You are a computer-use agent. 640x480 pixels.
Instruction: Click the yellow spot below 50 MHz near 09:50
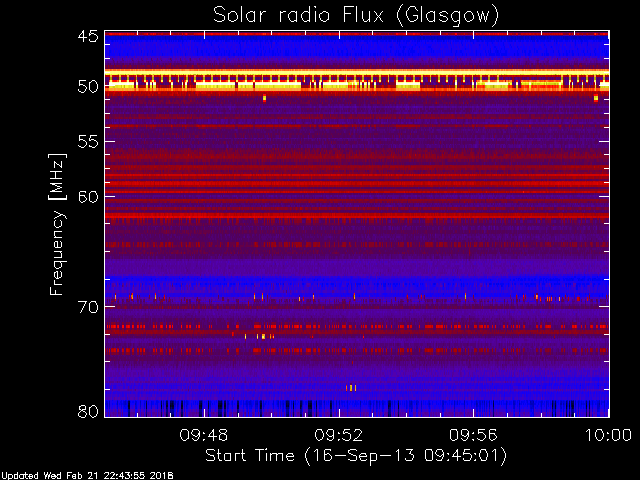point(264,98)
